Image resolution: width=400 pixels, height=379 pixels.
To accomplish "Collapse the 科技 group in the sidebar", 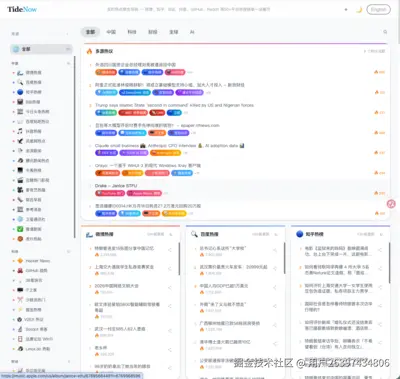I will (x=68, y=251).
